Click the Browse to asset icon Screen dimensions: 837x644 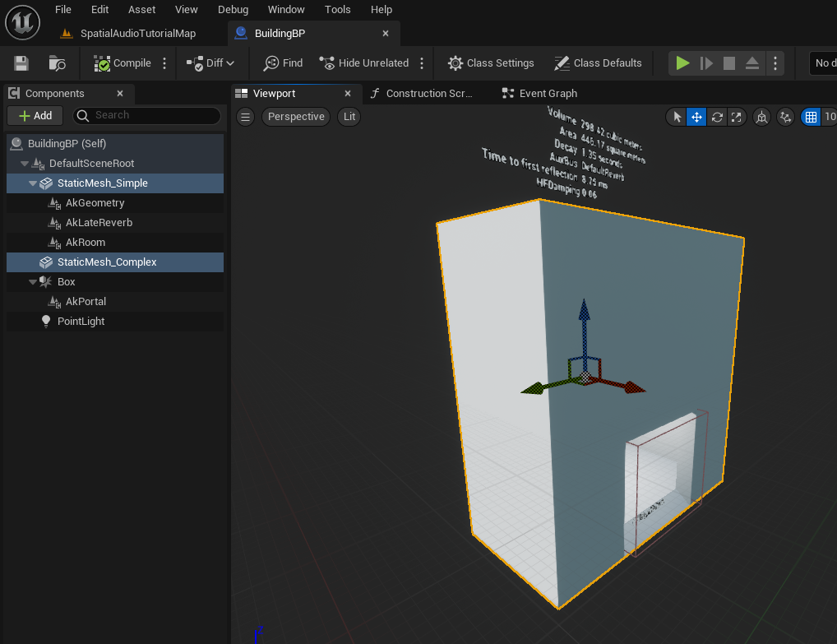click(x=57, y=63)
